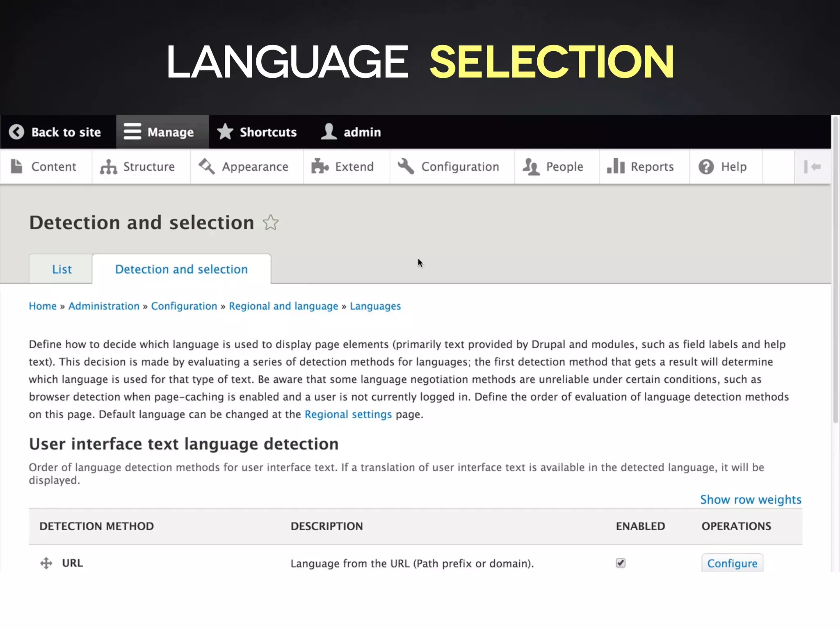Click the Help question mark icon
Screen dimensions: 840x630
click(x=706, y=167)
